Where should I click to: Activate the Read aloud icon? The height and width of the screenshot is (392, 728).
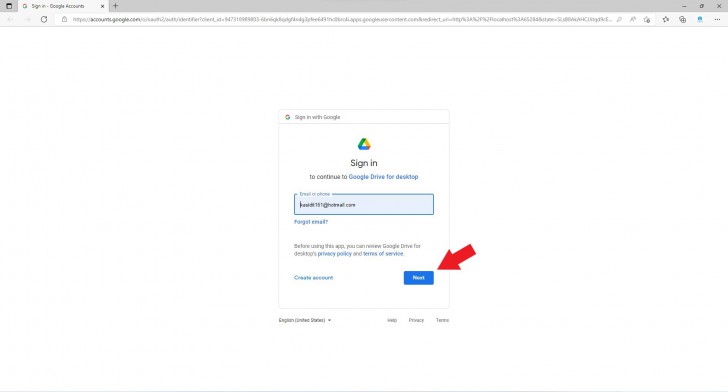point(633,20)
